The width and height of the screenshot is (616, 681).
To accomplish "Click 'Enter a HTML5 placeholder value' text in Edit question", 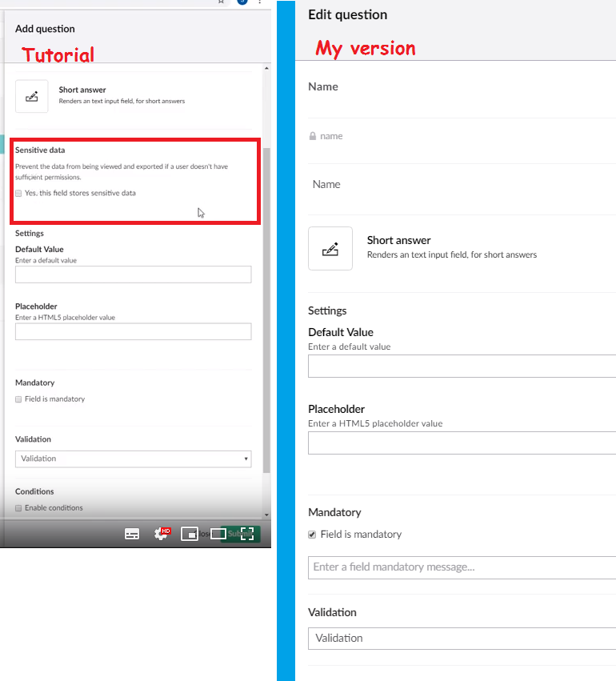I will point(375,423).
